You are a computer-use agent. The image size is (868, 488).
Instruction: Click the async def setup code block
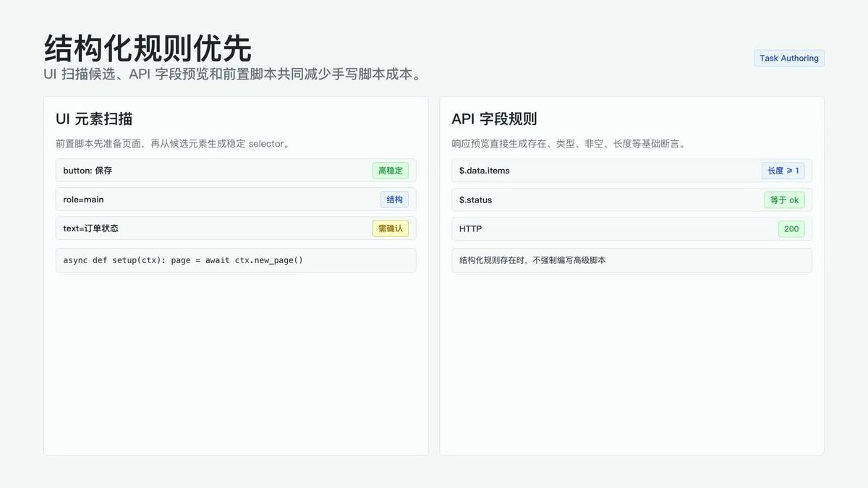click(236, 260)
